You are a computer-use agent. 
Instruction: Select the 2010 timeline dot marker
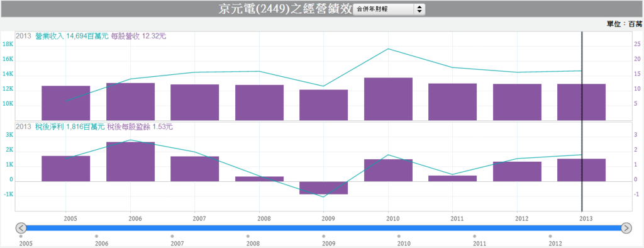(x=399, y=236)
